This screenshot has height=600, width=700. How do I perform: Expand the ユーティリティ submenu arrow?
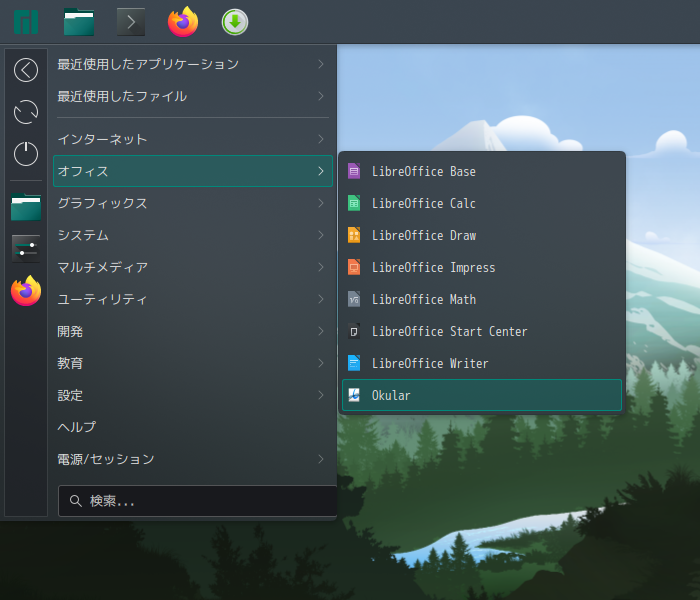321,299
